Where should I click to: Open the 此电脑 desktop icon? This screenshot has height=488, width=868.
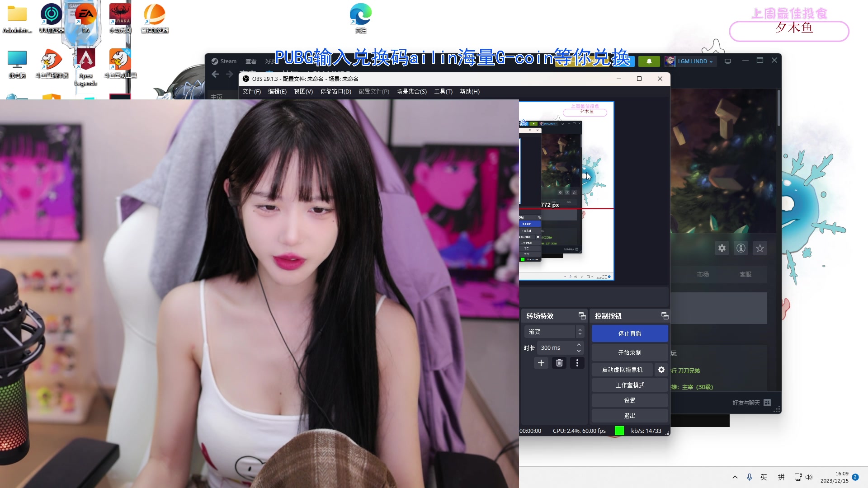tap(17, 64)
